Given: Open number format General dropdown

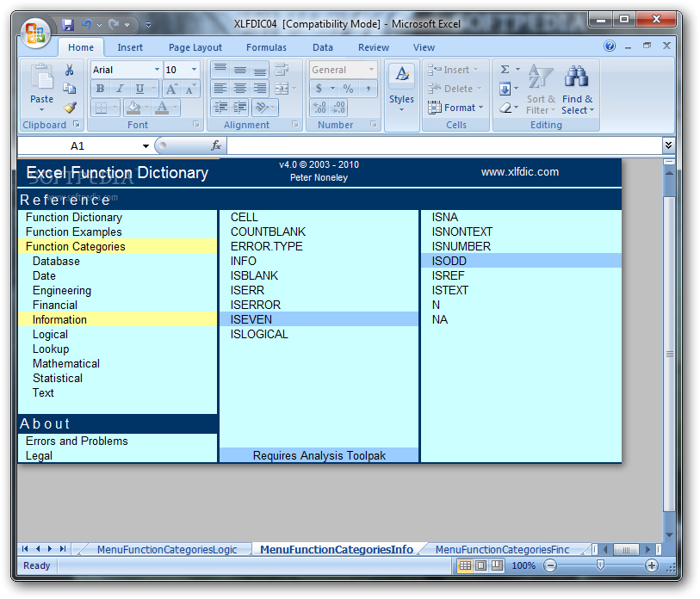Looking at the screenshot, I should coord(371,70).
